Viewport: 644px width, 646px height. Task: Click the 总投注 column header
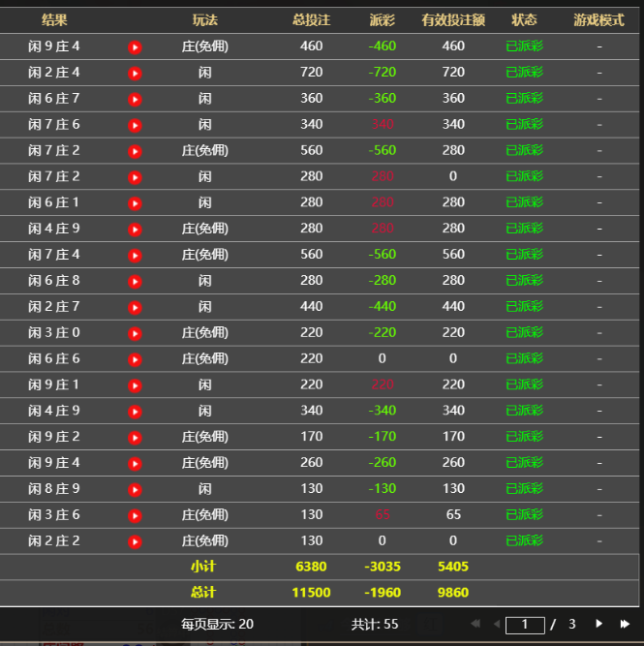click(x=311, y=20)
